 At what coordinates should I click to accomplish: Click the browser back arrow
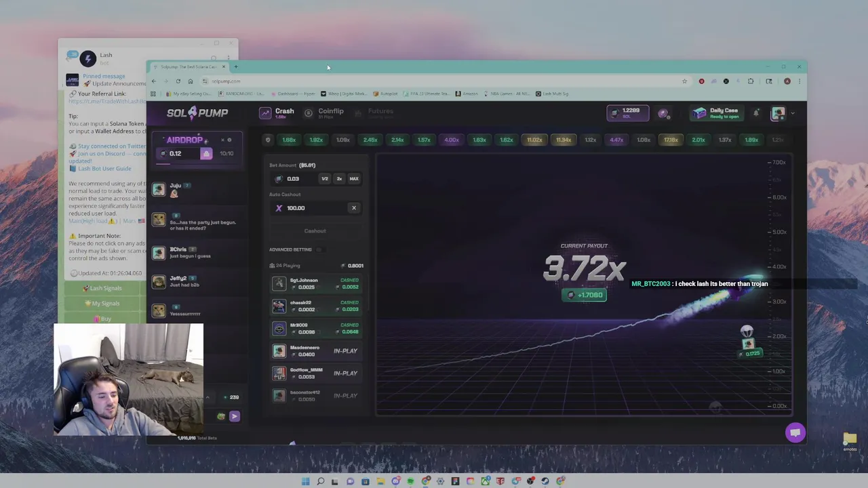(154, 81)
